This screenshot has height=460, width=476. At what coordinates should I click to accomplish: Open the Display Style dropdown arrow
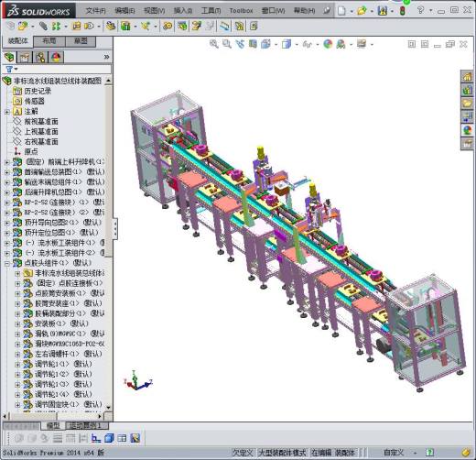(x=297, y=45)
